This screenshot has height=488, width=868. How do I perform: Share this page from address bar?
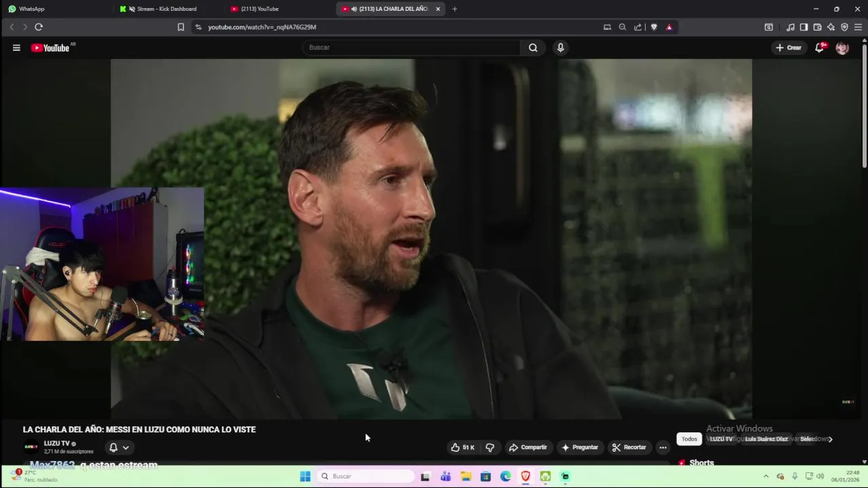coord(638,27)
